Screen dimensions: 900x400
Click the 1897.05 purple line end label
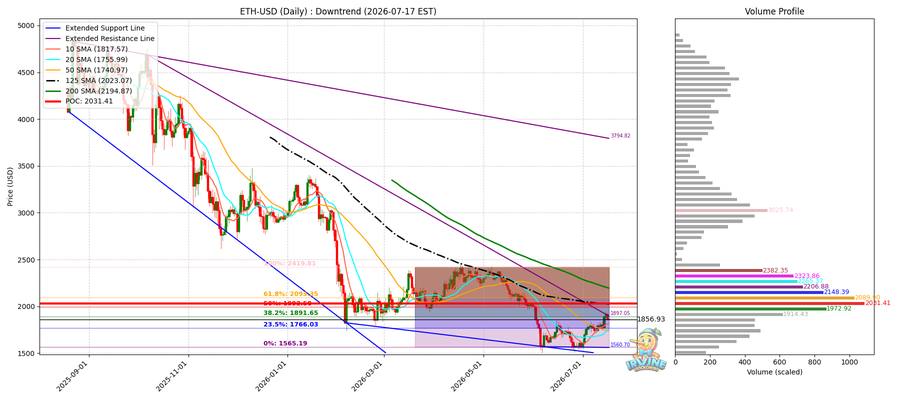coord(621,313)
